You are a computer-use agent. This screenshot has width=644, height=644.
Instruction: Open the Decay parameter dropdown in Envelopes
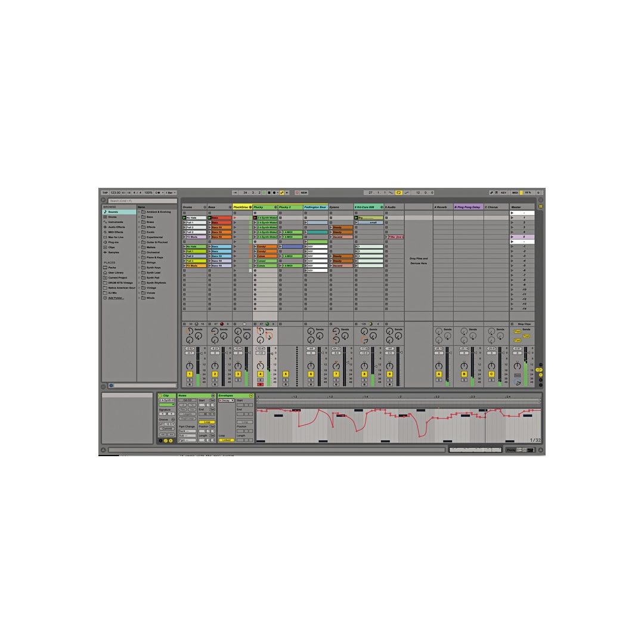pos(227,400)
